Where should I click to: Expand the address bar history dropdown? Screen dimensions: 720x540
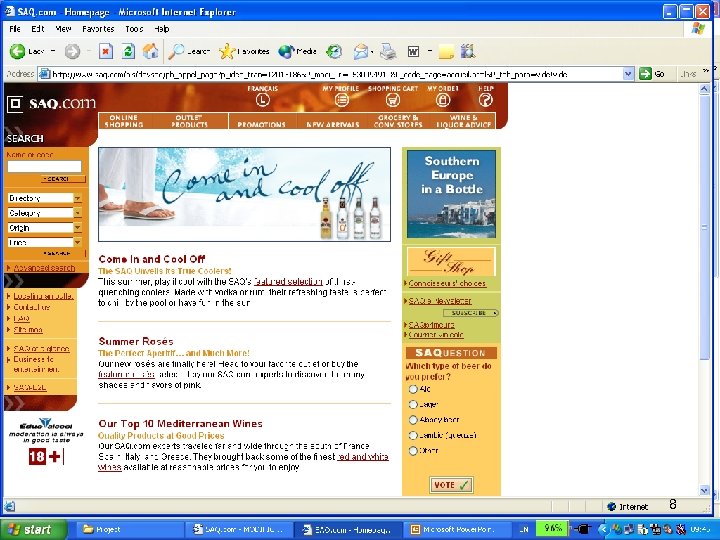(628, 73)
